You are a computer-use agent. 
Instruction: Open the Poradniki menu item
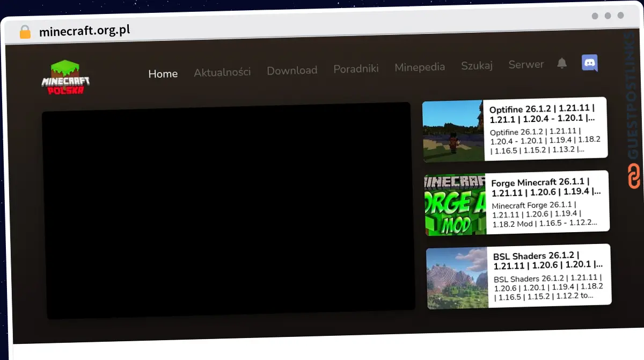coord(356,68)
